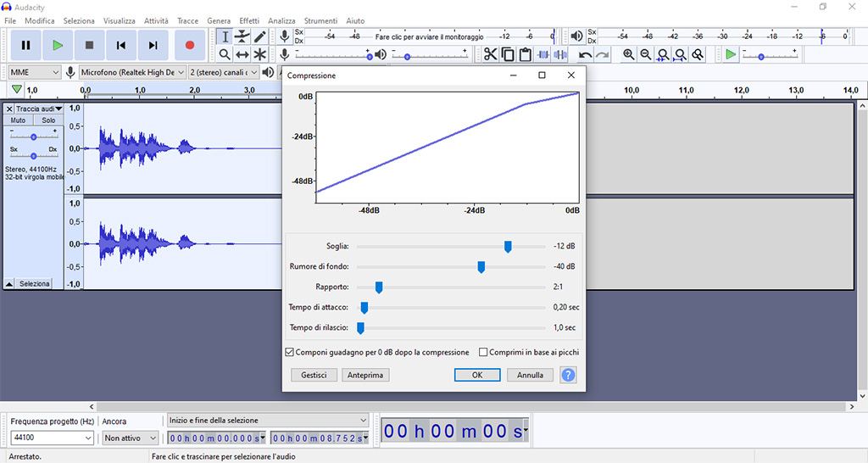Screen dimensions: 868x463
Task: Click the Anteprima button
Action: click(x=365, y=375)
